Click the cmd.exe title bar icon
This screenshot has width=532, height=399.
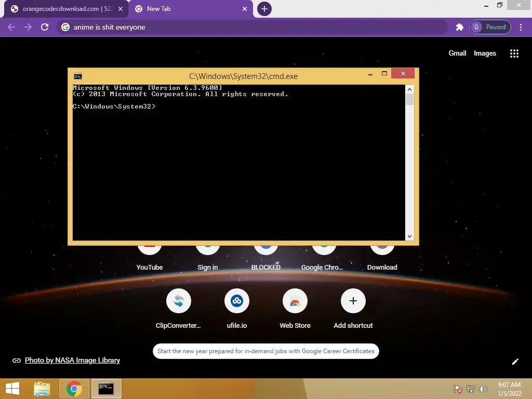78,76
